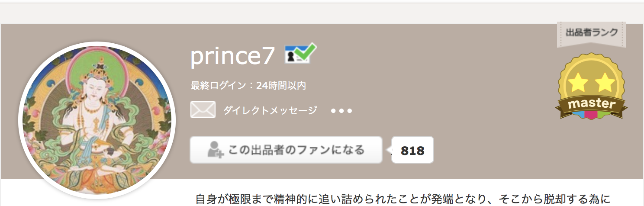644x206 pixels.
Task: Open the ダイレクトメッセージ link
Action: click(270, 110)
